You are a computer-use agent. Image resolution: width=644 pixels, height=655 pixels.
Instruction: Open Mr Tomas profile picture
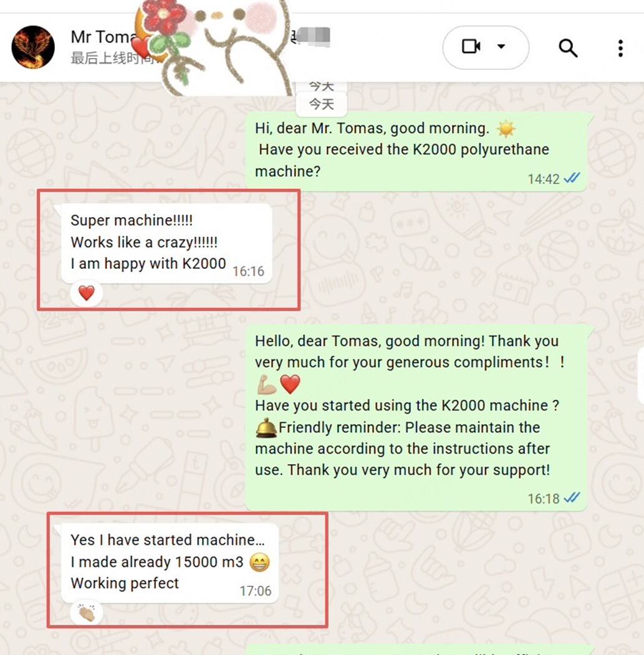33,47
